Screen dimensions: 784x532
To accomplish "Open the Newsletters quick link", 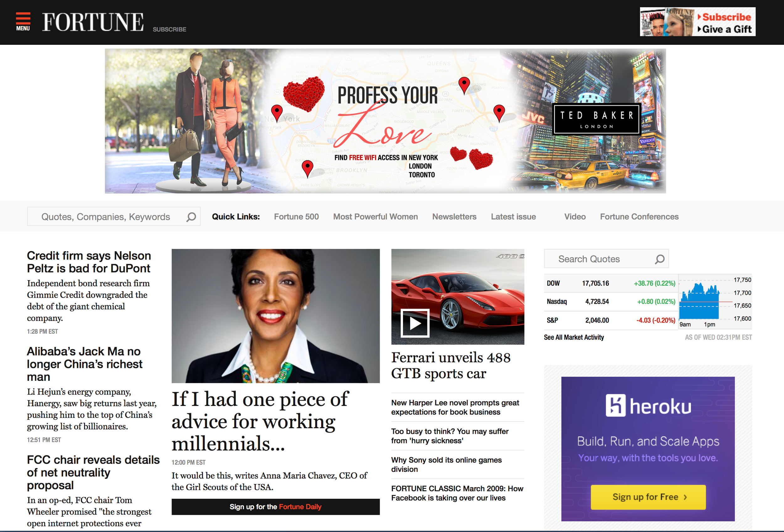I will point(454,216).
